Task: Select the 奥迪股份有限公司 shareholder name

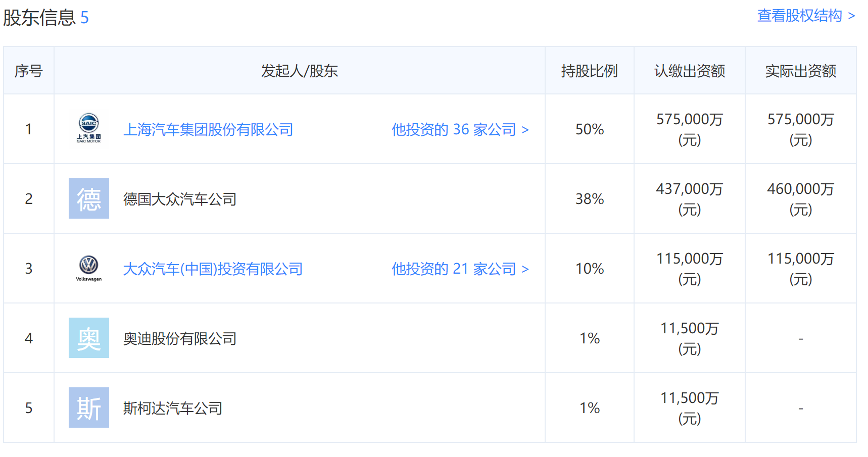Action: point(180,339)
